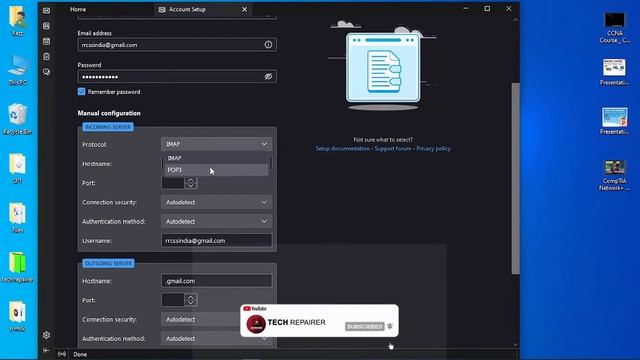Click the 'Not sure what to select?' text
Screen dimensions: 640x360
click(x=383, y=140)
